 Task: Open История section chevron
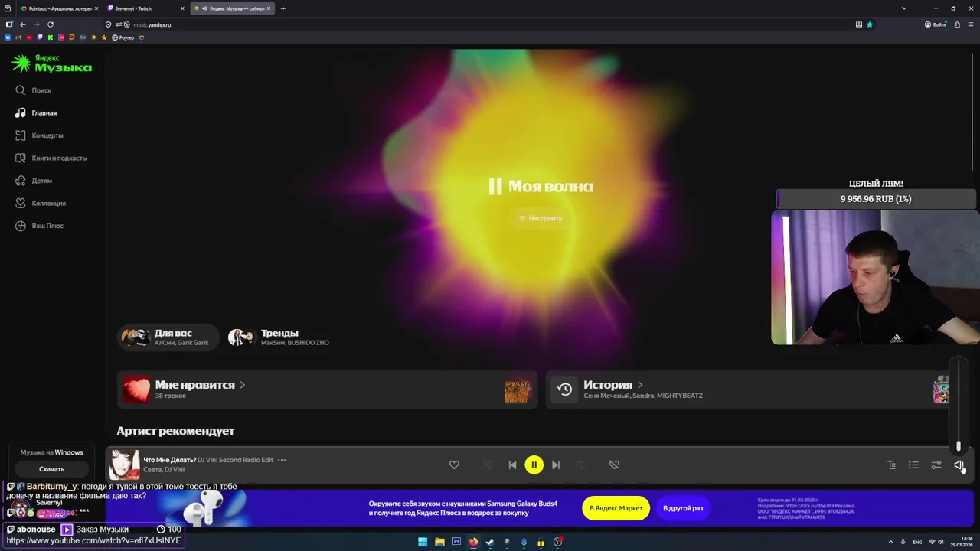[640, 385]
